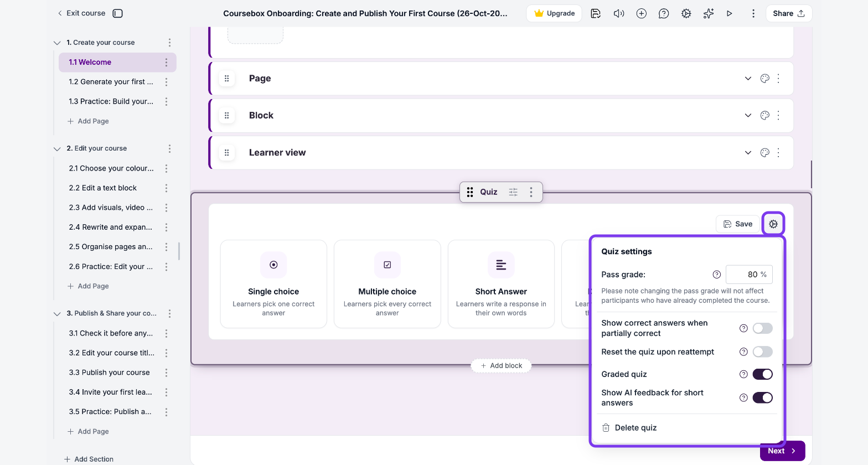868x465 pixels.
Task: Click the palette icon on Page block
Action: (765, 79)
